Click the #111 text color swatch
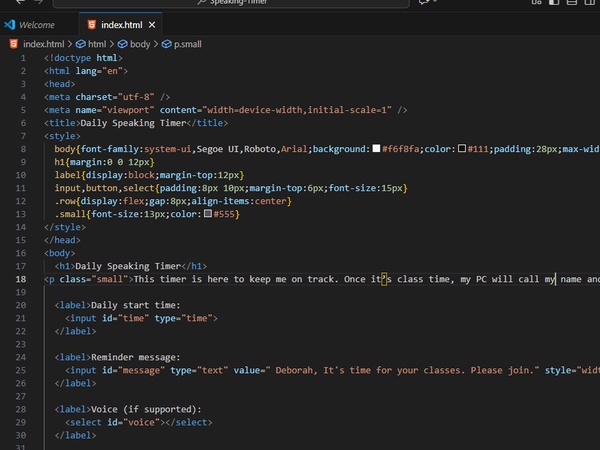The width and height of the screenshot is (600, 450). pyautogui.click(x=462, y=149)
